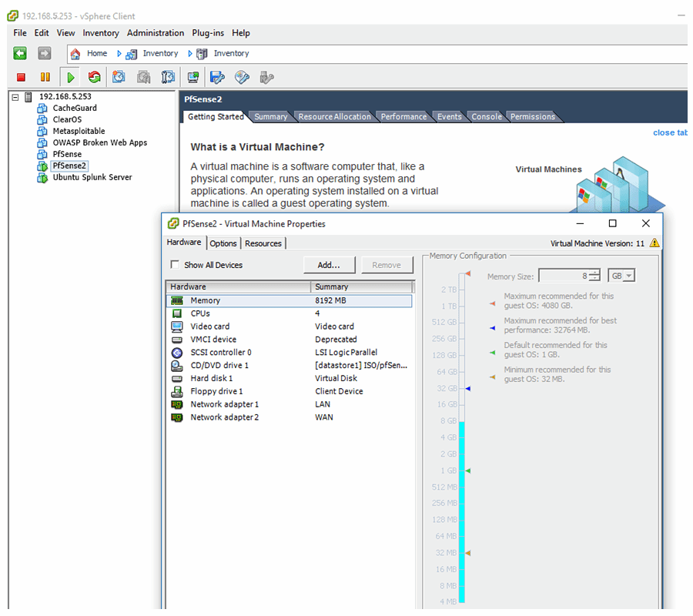Click the Metasploitable virtual machine icon
This screenshot has height=616, width=693.
pyautogui.click(x=42, y=131)
